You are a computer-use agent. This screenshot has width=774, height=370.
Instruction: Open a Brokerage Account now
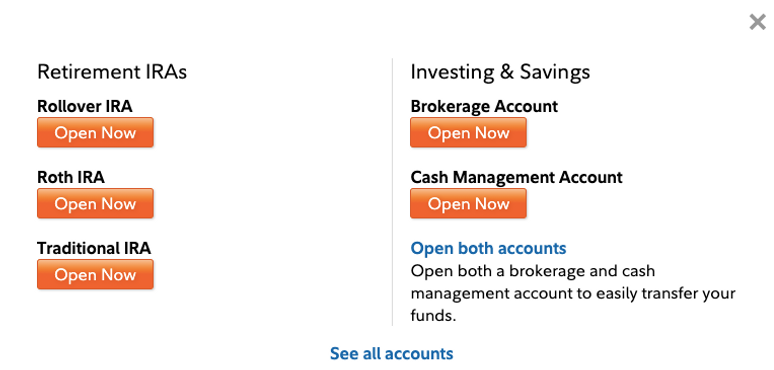[468, 132]
